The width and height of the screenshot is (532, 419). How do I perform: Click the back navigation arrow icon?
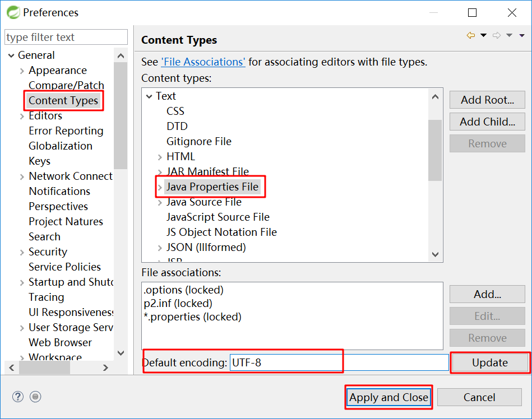pyautogui.click(x=470, y=35)
